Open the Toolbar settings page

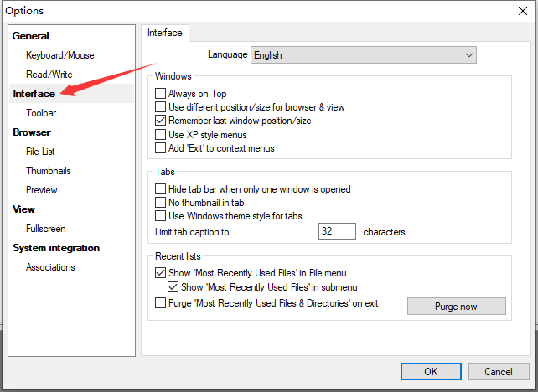point(41,113)
